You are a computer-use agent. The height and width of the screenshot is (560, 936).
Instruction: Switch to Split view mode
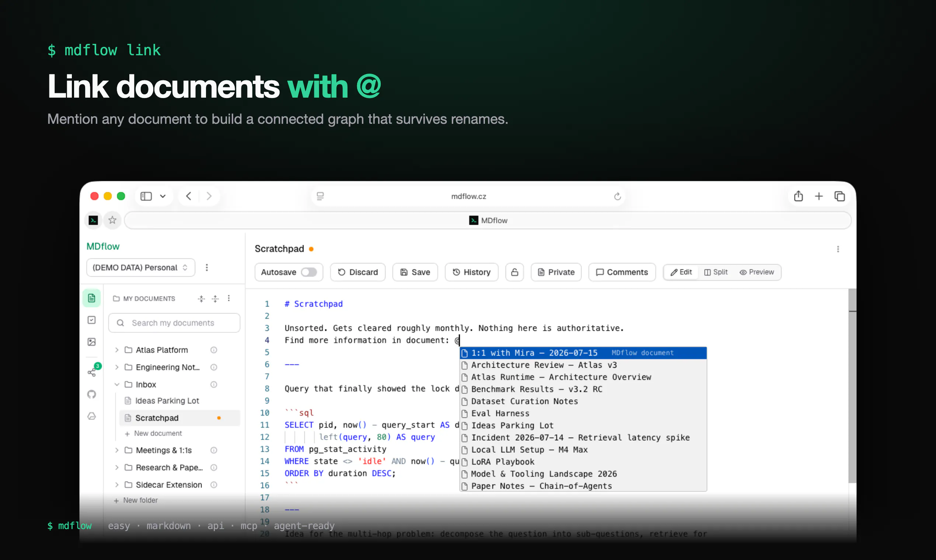[716, 272]
